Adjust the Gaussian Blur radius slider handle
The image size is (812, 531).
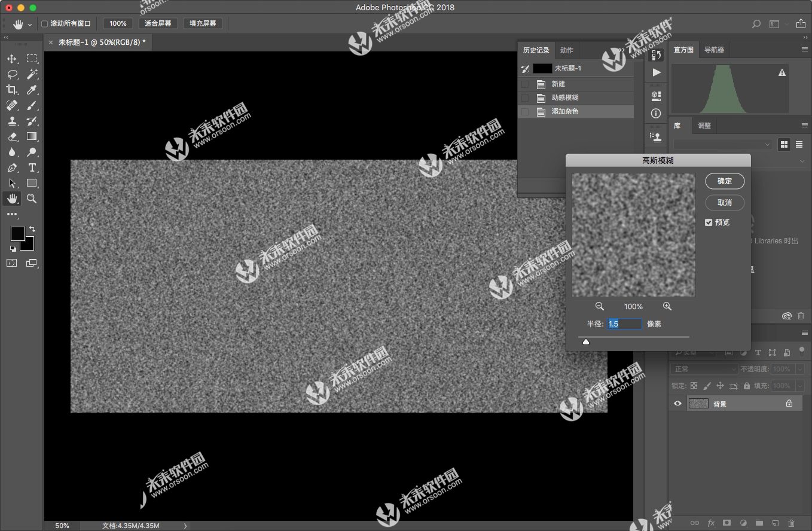pyautogui.click(x=586, y=341)
